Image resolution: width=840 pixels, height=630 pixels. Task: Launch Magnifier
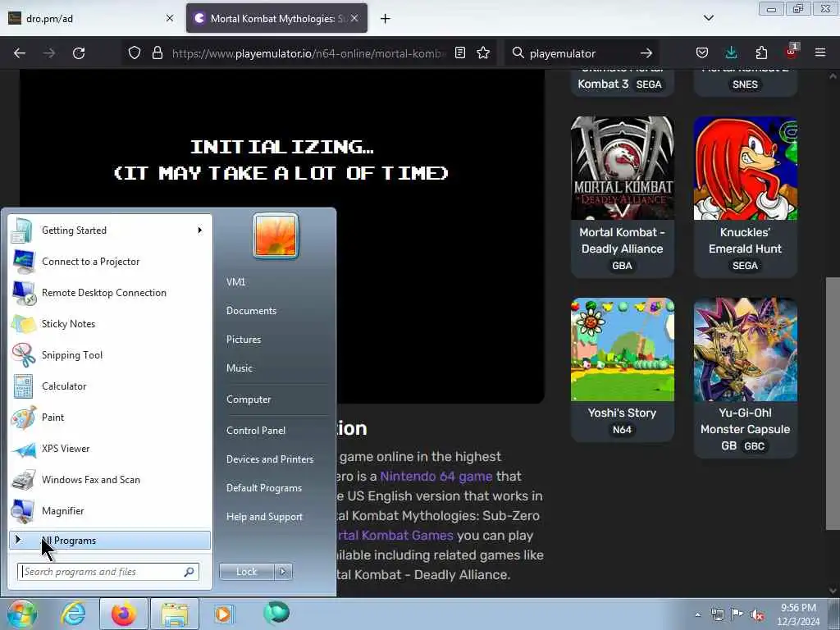tap(110, 510)
